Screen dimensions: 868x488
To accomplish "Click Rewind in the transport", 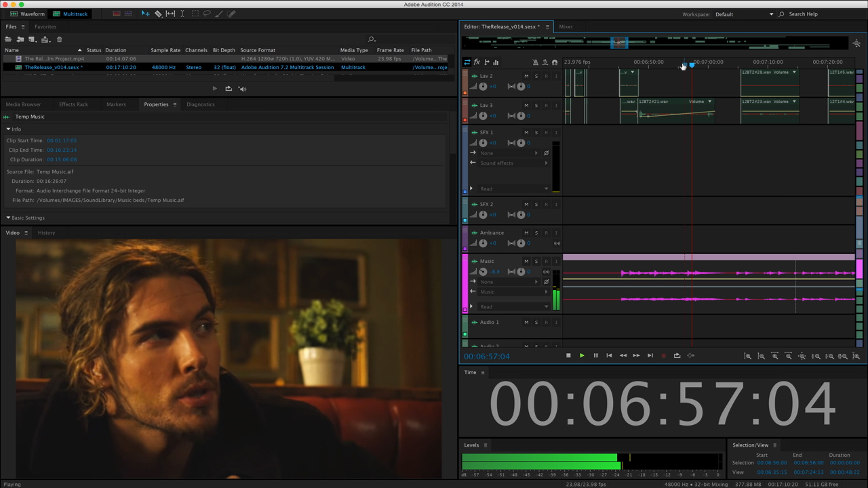I will tap(623, 356).
